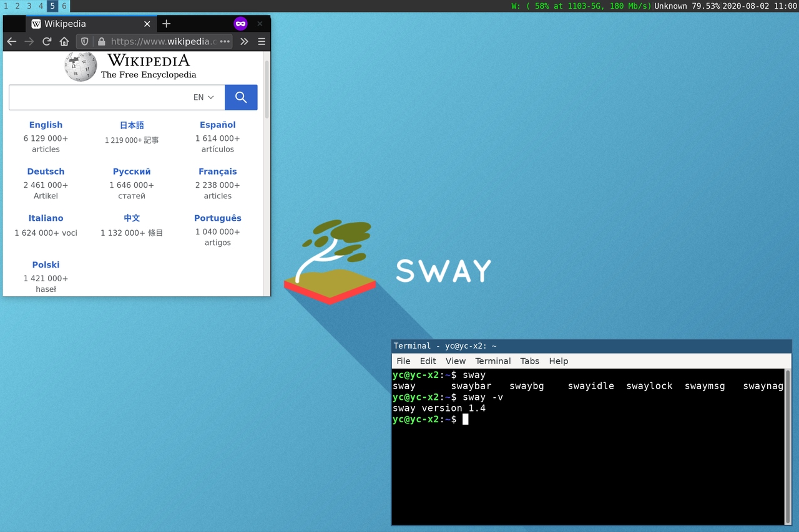Open the terminal Help menu
Viewport: 799px width, 532px height.
[x=559, y=361]
